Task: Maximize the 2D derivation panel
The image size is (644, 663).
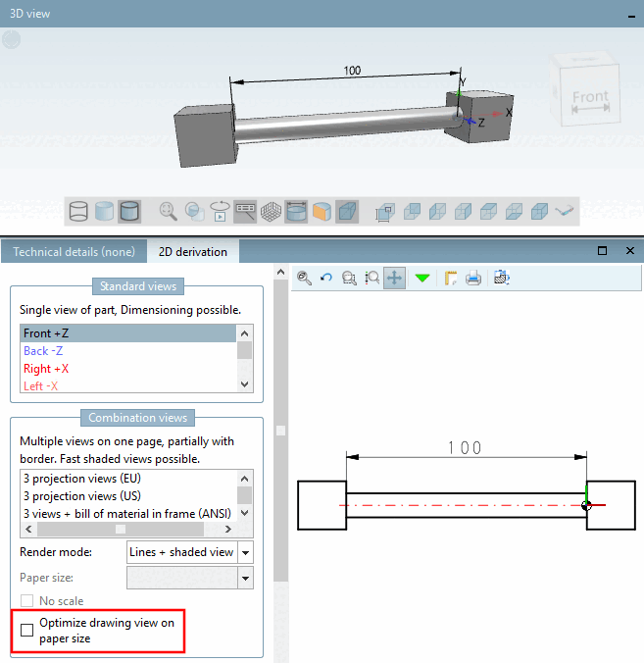Action: (x=602, y=250)
